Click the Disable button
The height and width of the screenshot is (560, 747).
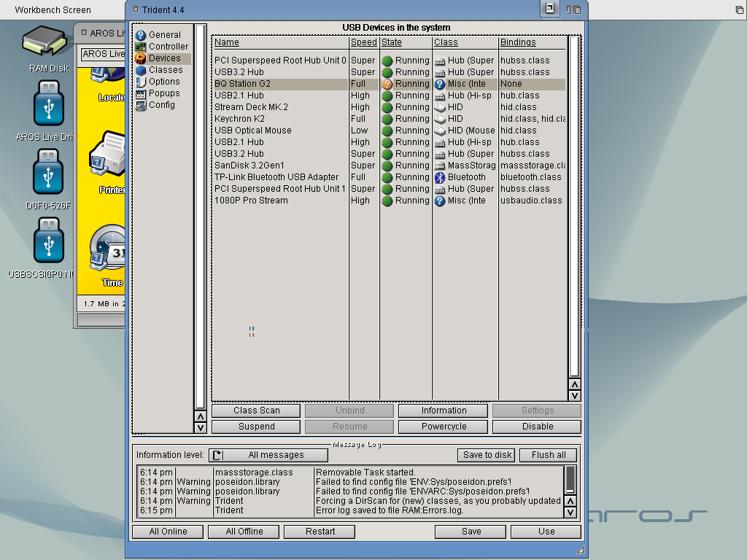538,427
